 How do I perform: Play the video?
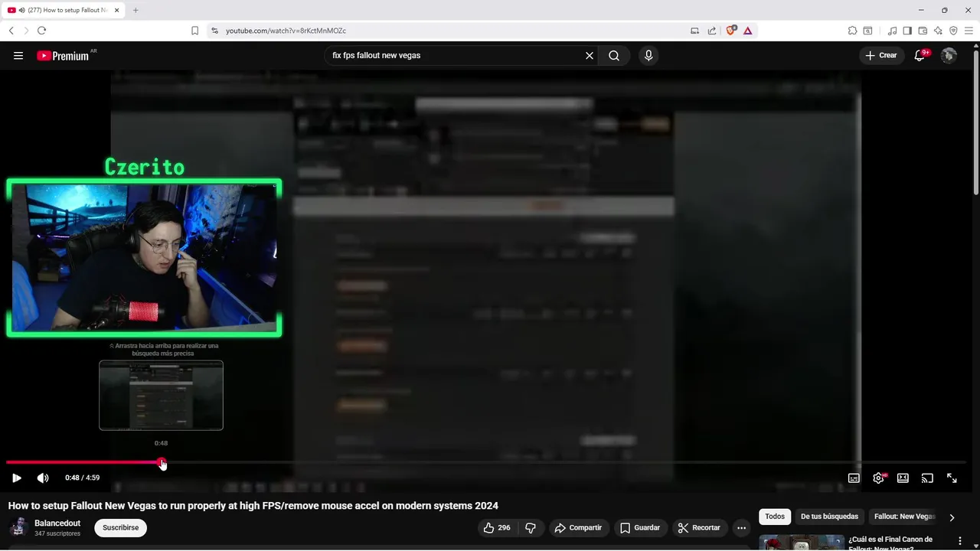pos(16,478)
